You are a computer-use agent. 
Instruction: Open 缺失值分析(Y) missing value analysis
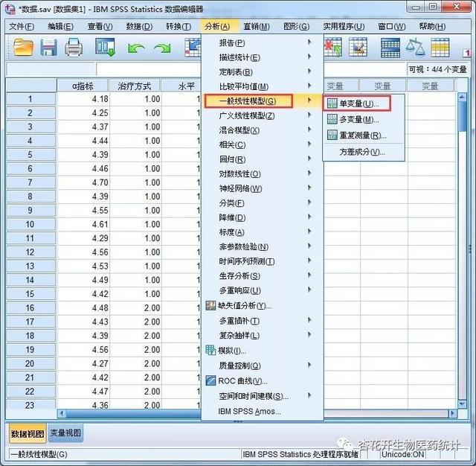(245, 306)
